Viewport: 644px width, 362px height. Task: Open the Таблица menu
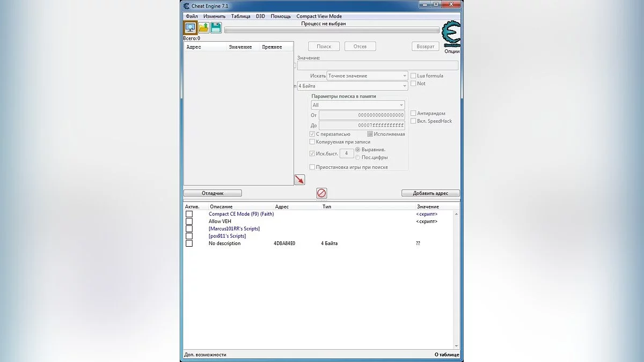coord(241,16)
